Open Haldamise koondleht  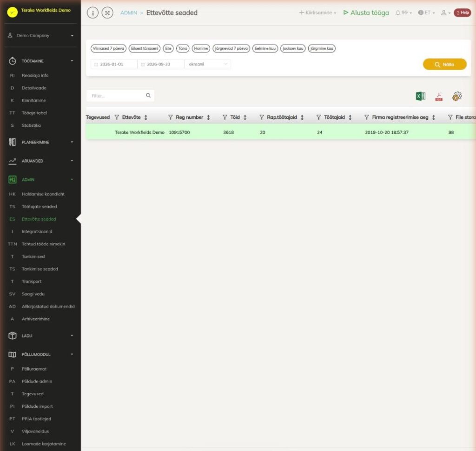pos(43,194)
